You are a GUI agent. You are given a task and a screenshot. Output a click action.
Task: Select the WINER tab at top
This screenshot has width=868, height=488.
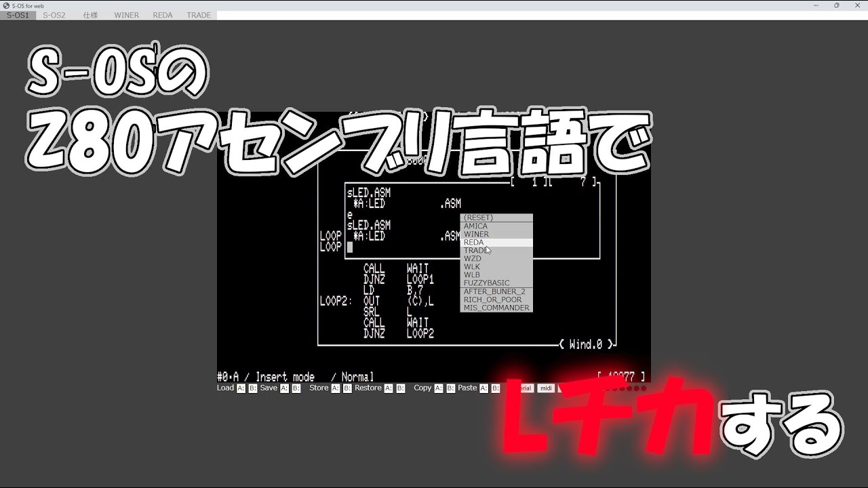coord(126,15)
